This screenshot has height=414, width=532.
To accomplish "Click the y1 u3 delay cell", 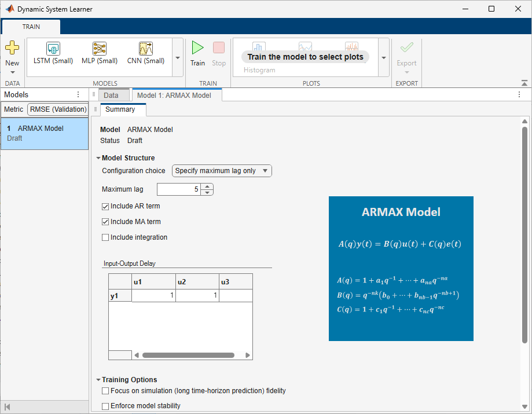I will [x=236, y=295].
